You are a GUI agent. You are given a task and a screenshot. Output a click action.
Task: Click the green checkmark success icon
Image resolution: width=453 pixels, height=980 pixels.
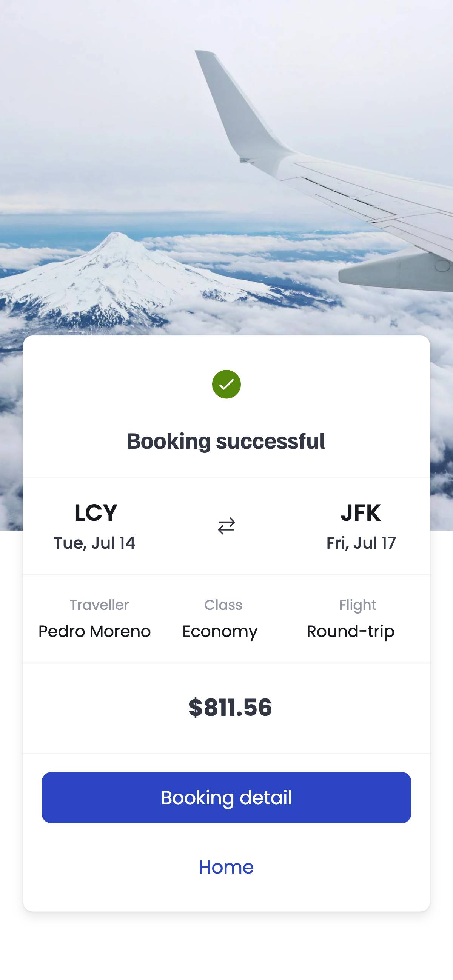(226, 384)
